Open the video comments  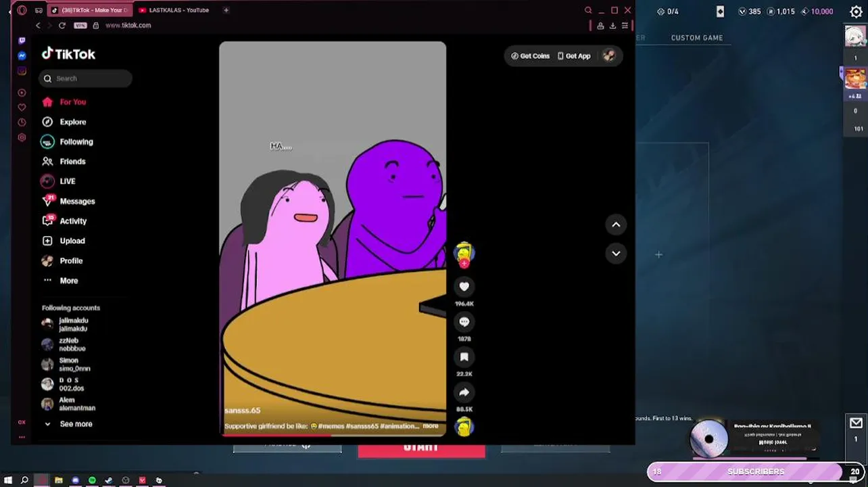(x=464, y=322)
